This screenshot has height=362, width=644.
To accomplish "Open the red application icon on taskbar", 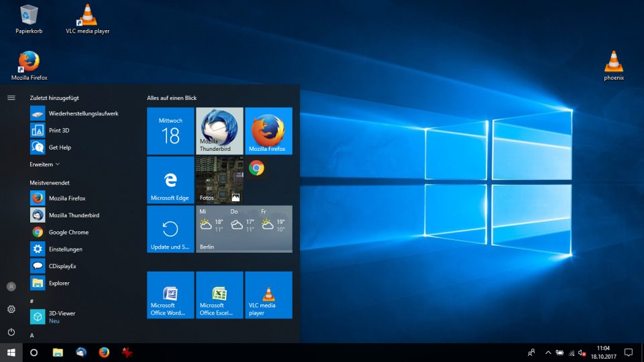I will (x=127, y=353).
